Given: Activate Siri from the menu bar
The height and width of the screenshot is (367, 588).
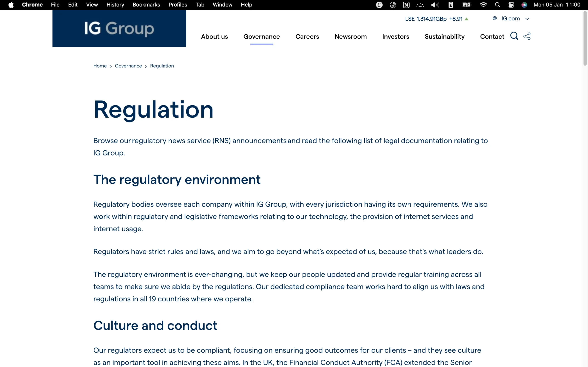Looking at the screenshot, I should [524, 5].
